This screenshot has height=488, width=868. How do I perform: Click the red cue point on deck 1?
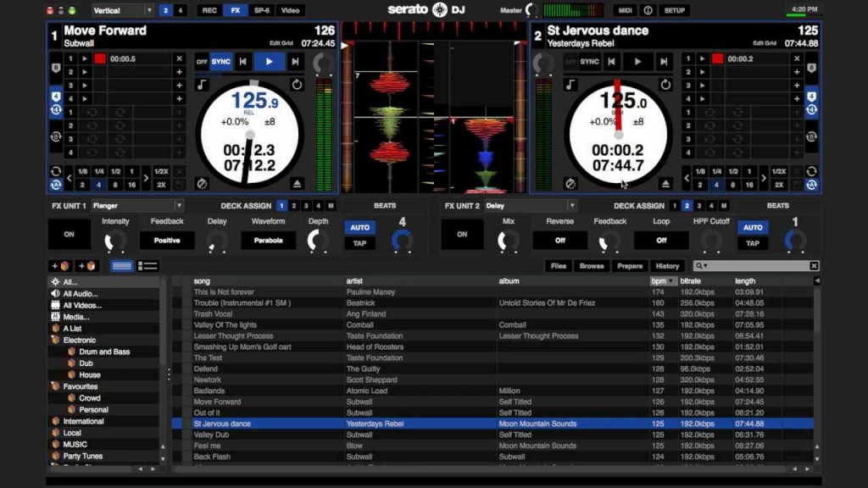point(99,59)
